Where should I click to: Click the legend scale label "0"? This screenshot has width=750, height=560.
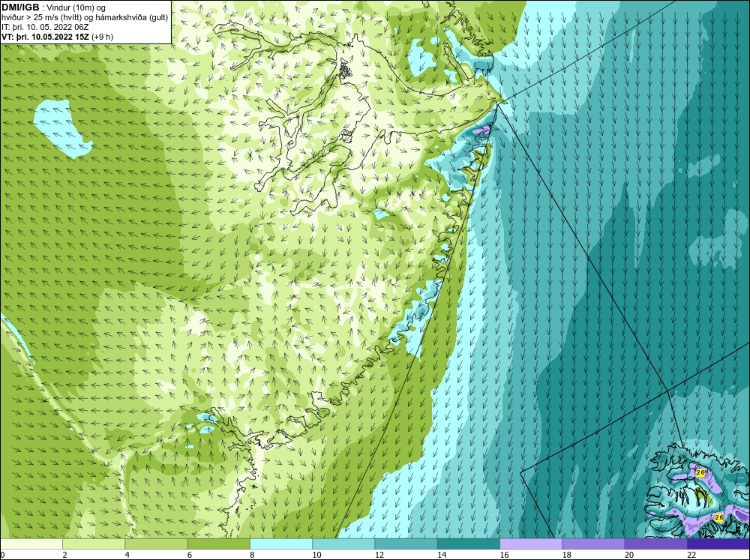point(2,555)
